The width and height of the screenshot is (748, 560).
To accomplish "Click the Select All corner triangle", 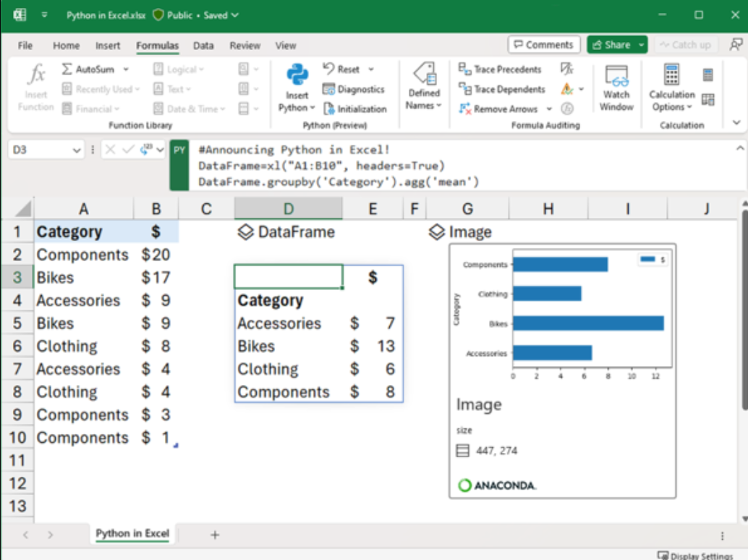I will pyautogui.click(x=23, y=208).
